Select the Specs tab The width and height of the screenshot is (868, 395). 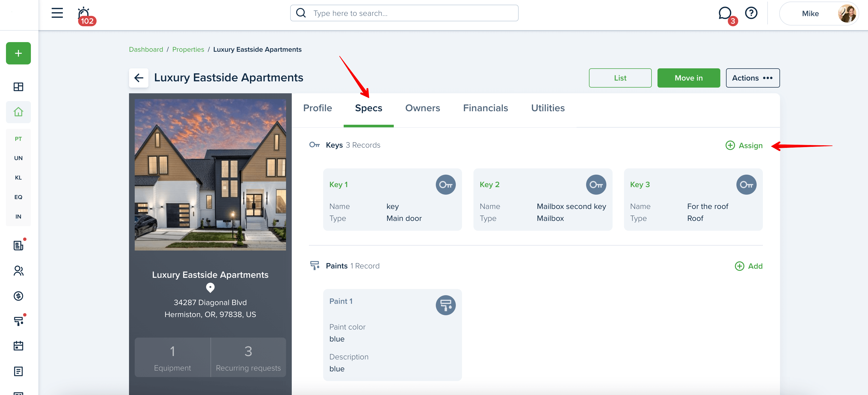click(368, 108)
